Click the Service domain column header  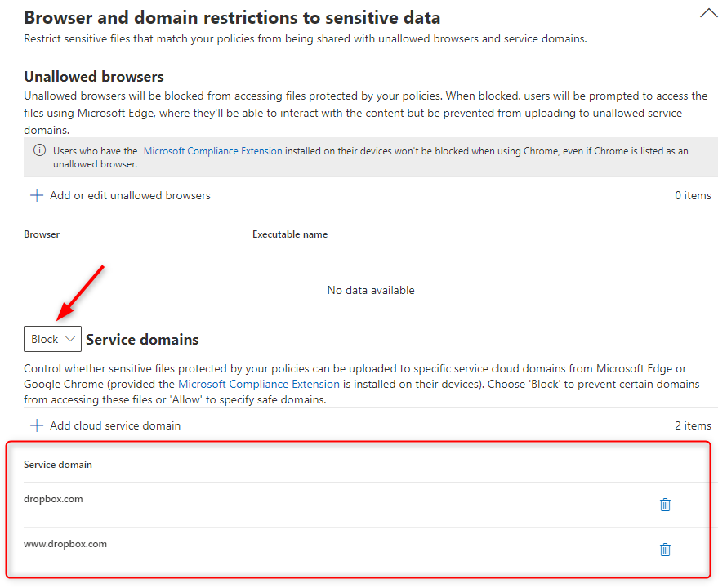pos(58,465)
